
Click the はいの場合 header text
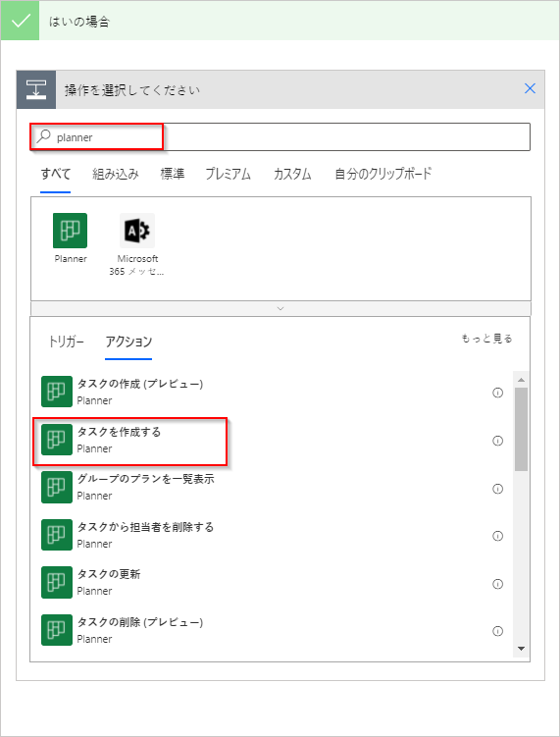coord(79,22)
